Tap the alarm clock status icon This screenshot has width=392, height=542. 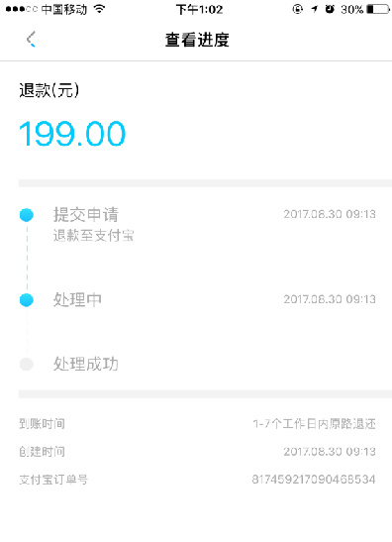point(330,9)
